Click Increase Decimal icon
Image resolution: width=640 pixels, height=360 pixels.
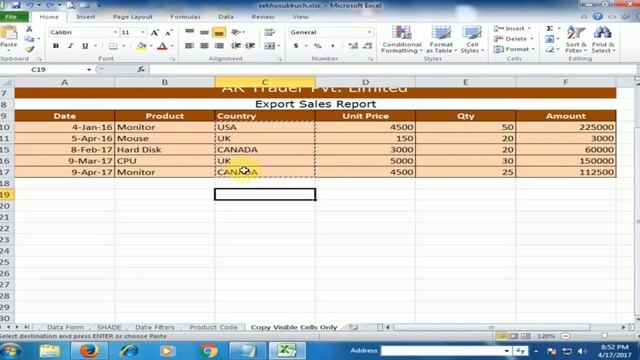click(353, 46)
